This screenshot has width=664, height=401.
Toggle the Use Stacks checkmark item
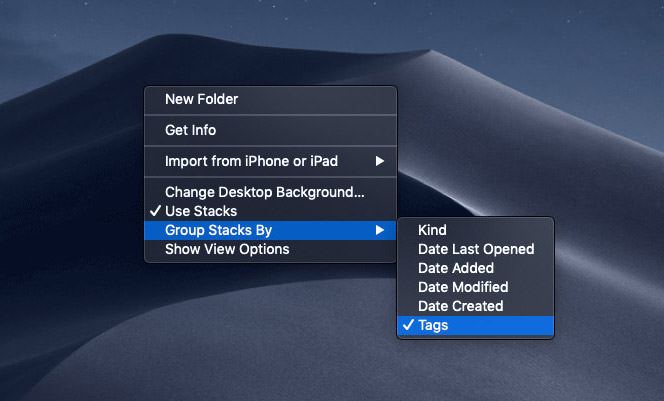(x=270, y=211)
